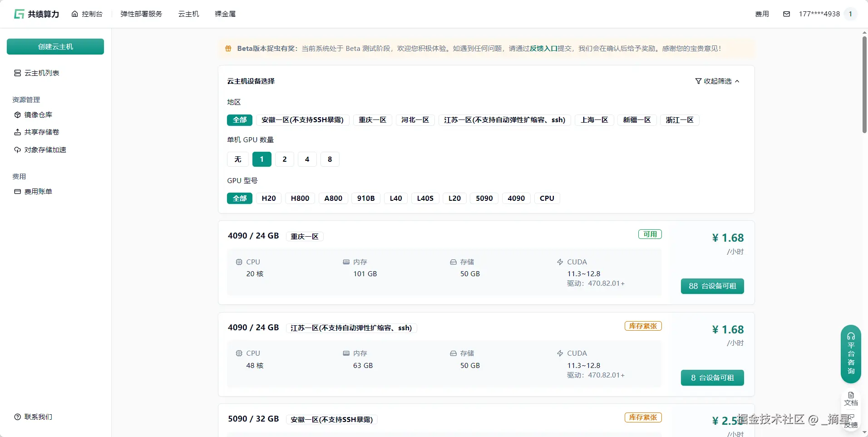
Task: Click the help icon beside 联系我们
Action: [18, 417]
